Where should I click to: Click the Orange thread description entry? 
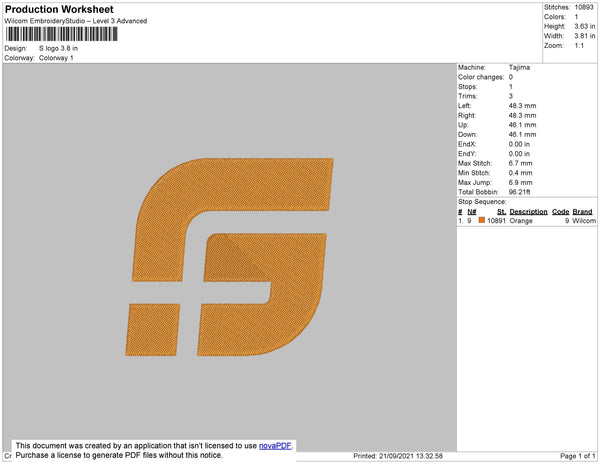[521, 221]
